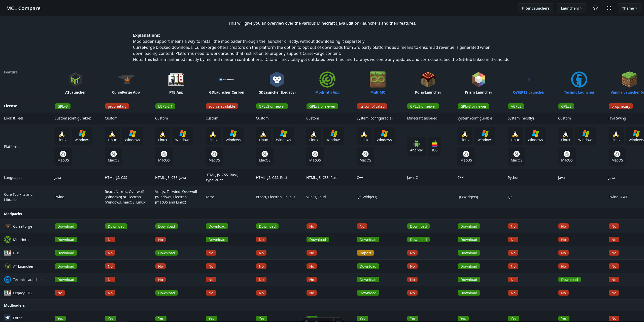Click the 'its complicated' license badge under MultiMC

click(372, 106)
